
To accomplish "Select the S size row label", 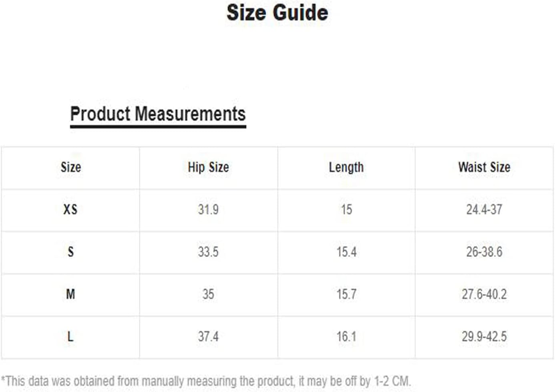I will coord(70,252).
